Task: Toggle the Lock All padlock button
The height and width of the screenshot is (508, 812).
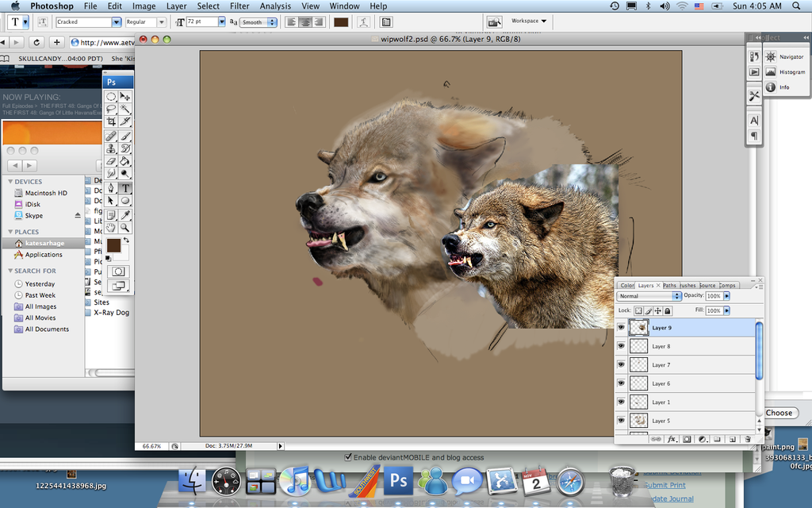Action: point(668,311)
